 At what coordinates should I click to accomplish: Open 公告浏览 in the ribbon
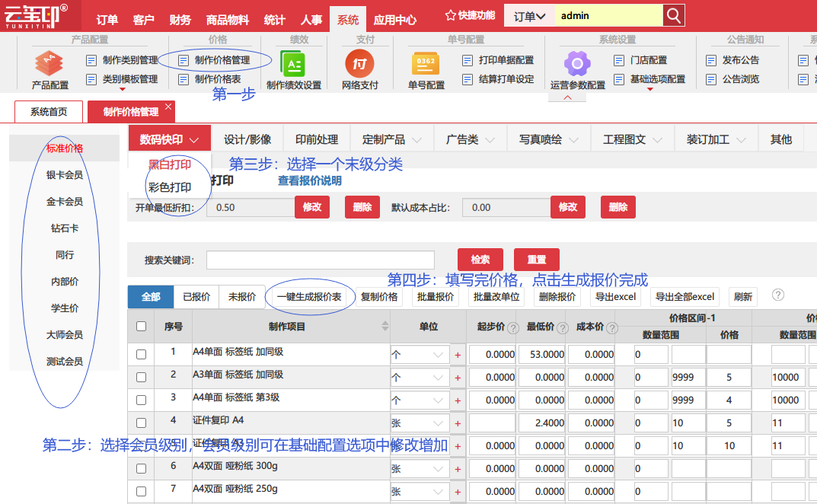point(732,79)
